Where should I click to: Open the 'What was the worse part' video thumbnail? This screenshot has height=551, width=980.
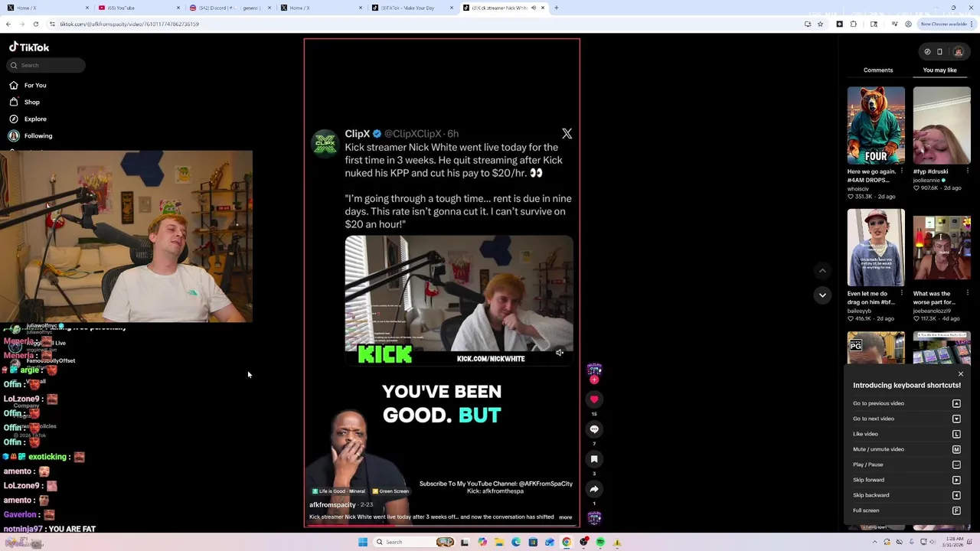942,247
